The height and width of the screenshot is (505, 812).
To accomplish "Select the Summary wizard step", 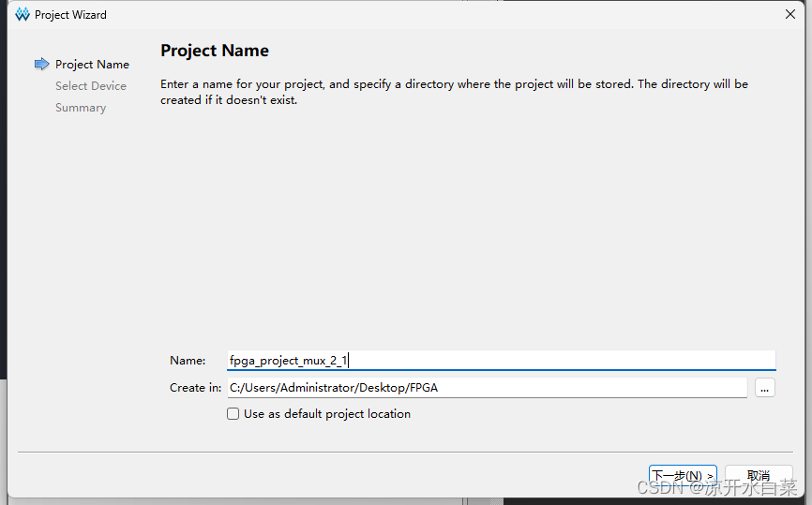I will coord(81,108).
